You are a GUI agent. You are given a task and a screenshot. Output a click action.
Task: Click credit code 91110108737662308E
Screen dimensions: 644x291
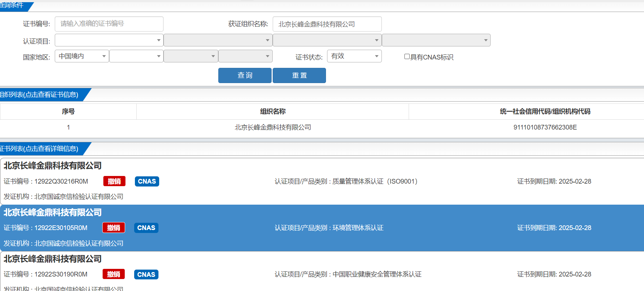(x=545, y=127)
